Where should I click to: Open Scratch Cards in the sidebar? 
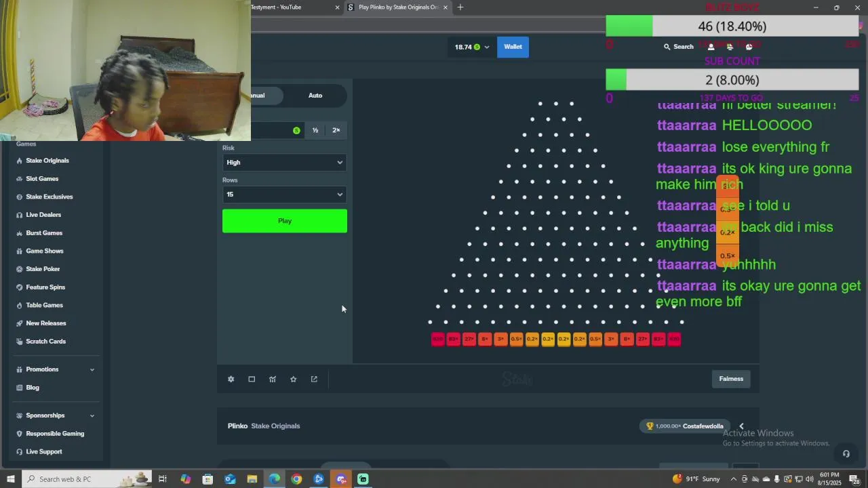tap(45, 342)
